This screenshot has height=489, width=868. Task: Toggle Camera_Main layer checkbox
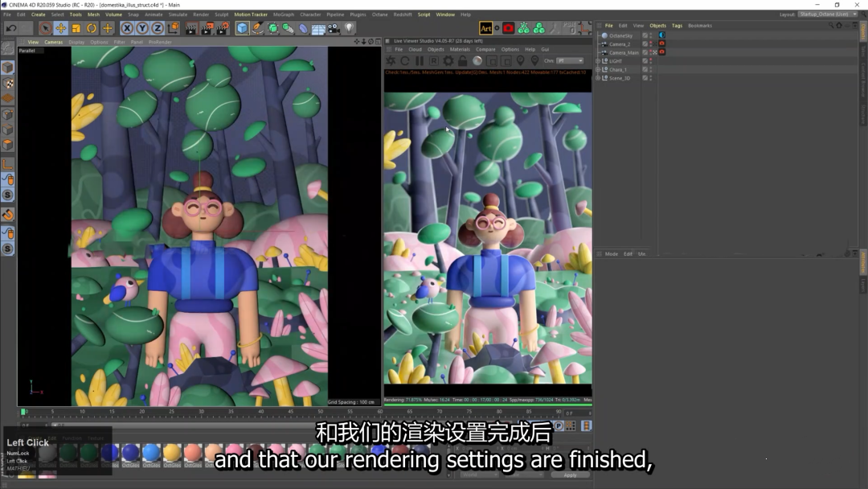(645, 52)
